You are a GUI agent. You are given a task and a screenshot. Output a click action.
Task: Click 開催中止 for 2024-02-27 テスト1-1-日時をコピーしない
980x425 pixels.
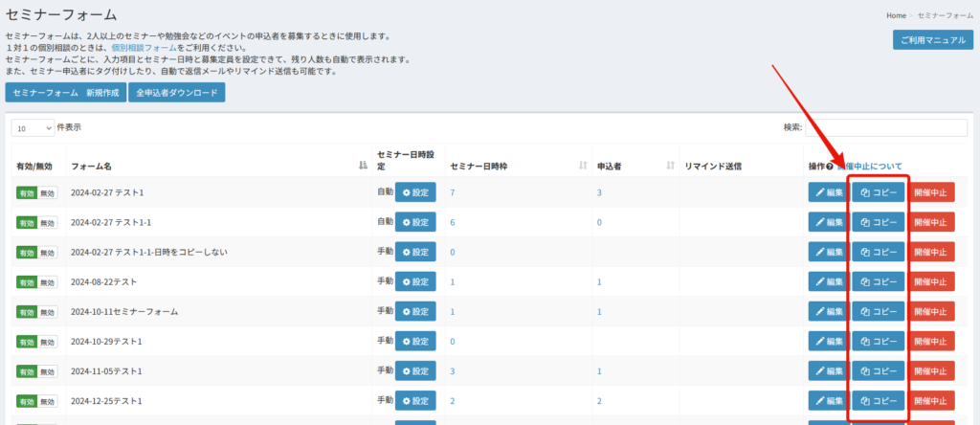point(929,253)
